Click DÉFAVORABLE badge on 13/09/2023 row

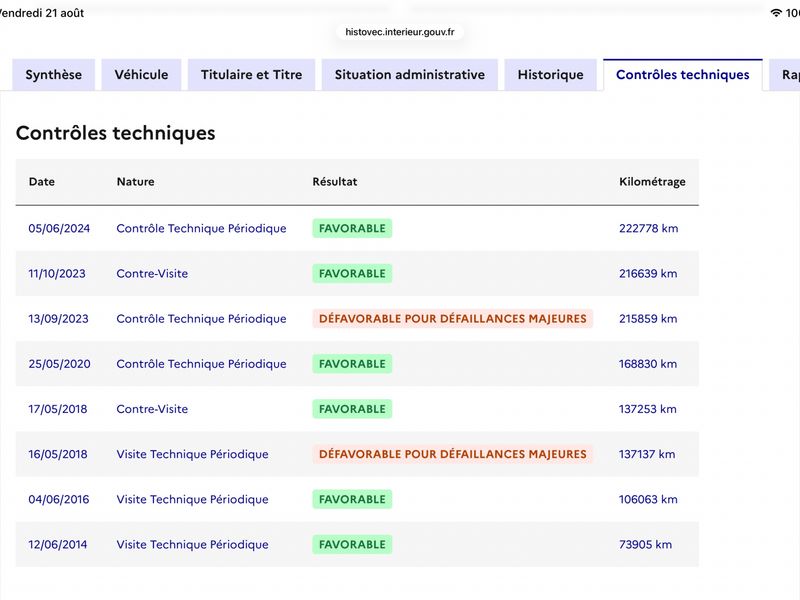(x=453, y=318)
